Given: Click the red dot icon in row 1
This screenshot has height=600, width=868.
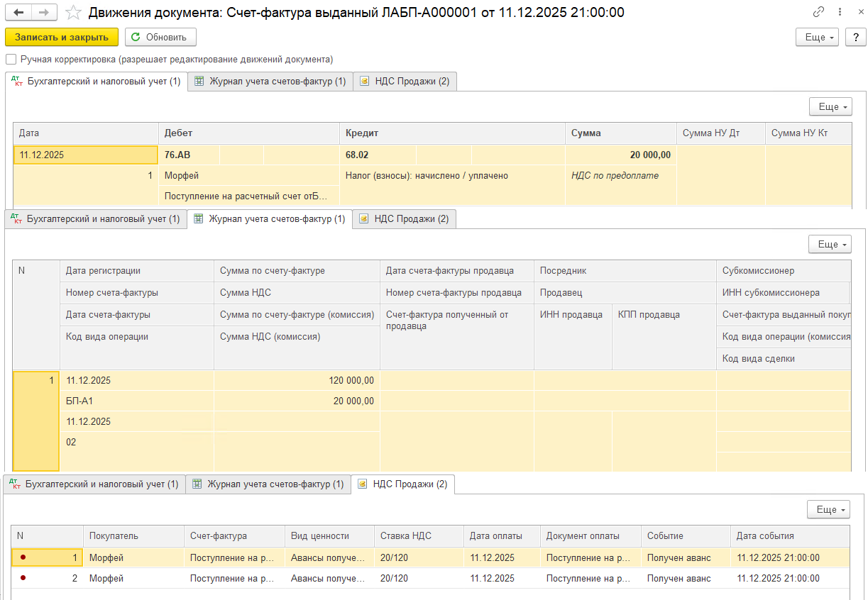Looking at the screenshot, I should [23, 557].
